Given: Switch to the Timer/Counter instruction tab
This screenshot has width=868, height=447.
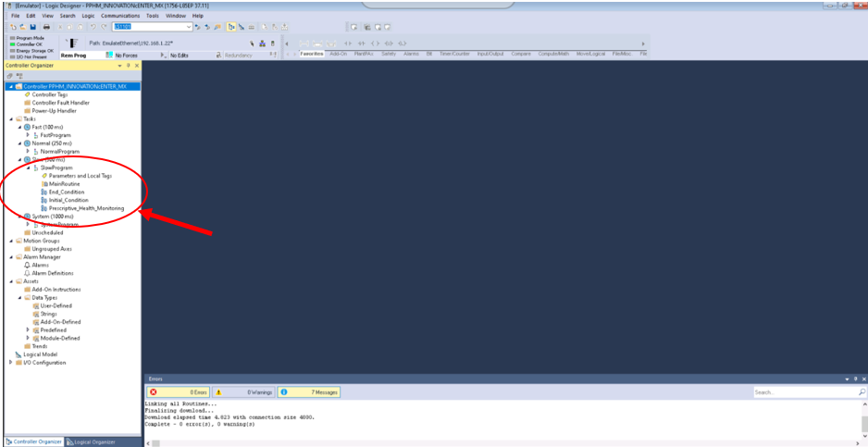Looking at the screenshot, I should [x=454, y=54].
